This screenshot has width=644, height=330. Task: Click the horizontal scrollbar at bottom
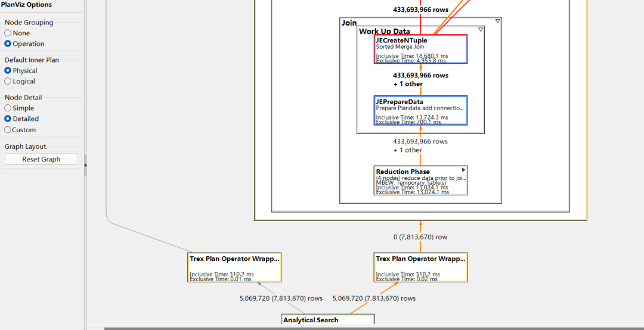(374, 328)
